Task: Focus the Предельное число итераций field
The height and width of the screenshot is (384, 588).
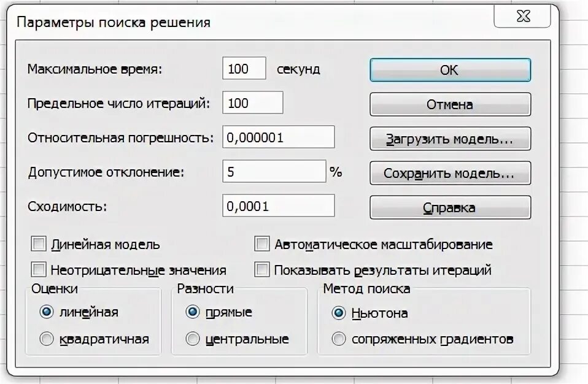Action: point(253,102)
